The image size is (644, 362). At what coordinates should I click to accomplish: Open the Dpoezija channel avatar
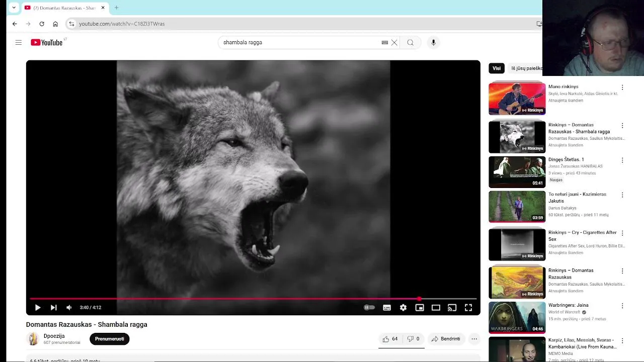tap(33, 339)
